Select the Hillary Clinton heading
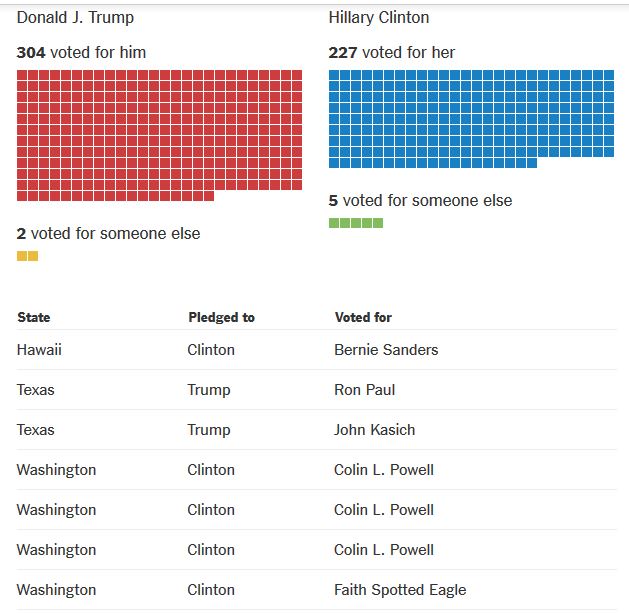 (x=379, y=18)
